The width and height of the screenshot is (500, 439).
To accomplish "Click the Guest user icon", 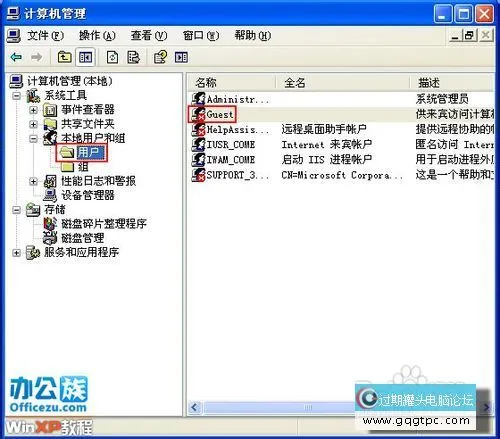I will (198, 114).
